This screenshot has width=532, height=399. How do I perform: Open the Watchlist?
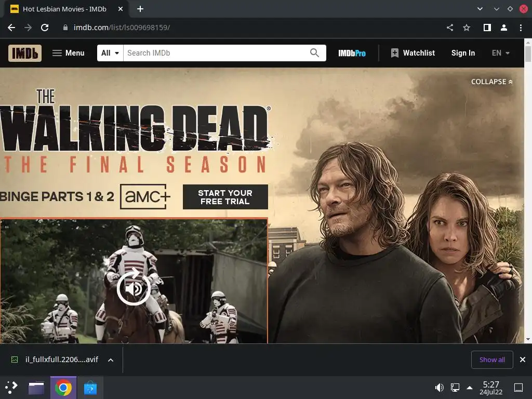pos(413,53)
